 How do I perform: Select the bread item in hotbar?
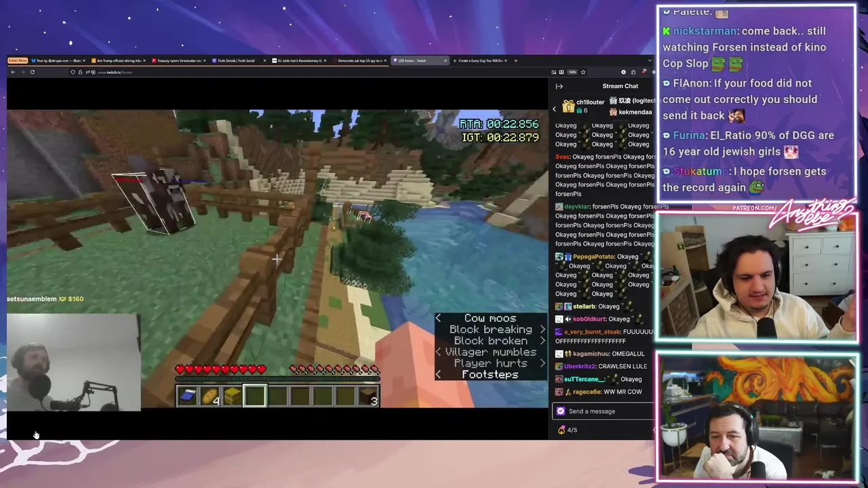tap(210, 396)
